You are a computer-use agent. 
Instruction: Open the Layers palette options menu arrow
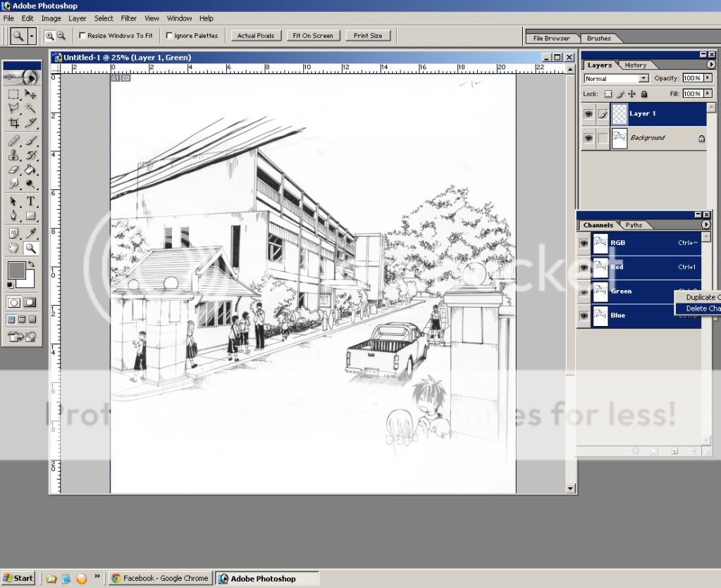[711, 65]
